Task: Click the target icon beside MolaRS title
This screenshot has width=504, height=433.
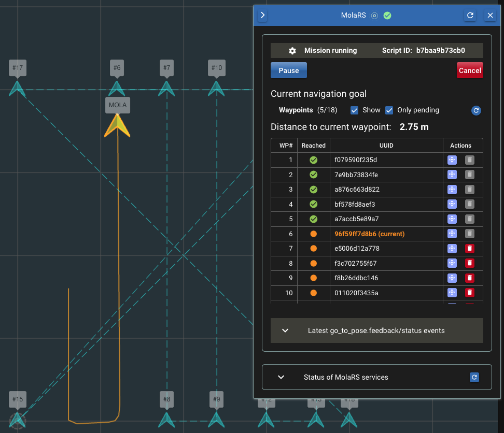Action: pos(375,16)
